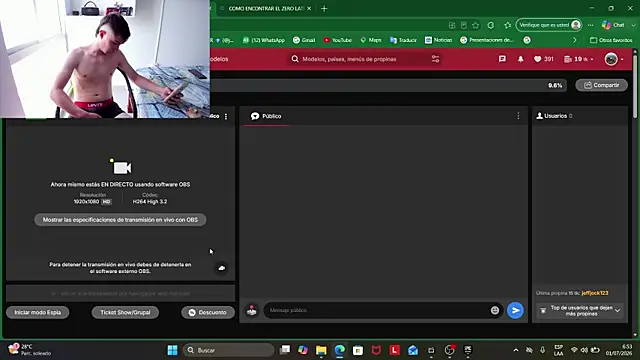Click the 9.6% goal progress bar
The image size is (640, 360).
388,85
